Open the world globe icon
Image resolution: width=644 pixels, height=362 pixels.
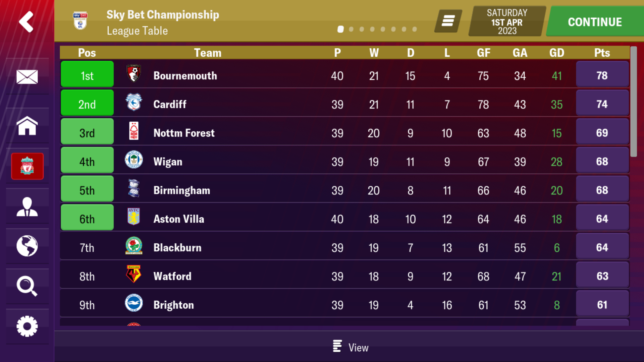point(27,246)
